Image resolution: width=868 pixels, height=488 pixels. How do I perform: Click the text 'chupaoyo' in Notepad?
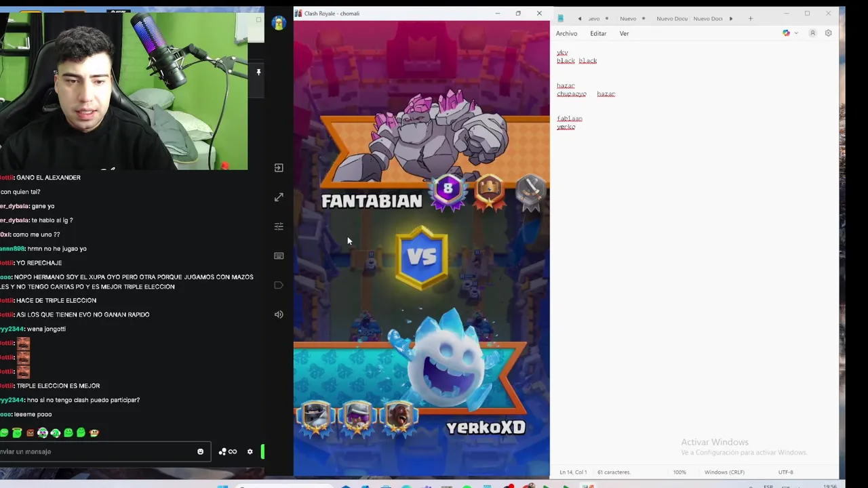pyautogui.click(x=571, y=94)
